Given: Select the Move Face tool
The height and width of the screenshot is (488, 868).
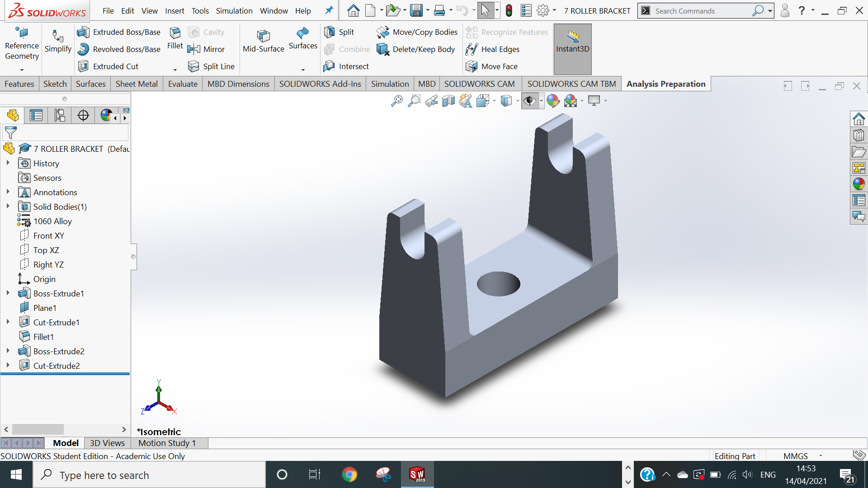Looking at the screenshot, I should tap(492, 66).
